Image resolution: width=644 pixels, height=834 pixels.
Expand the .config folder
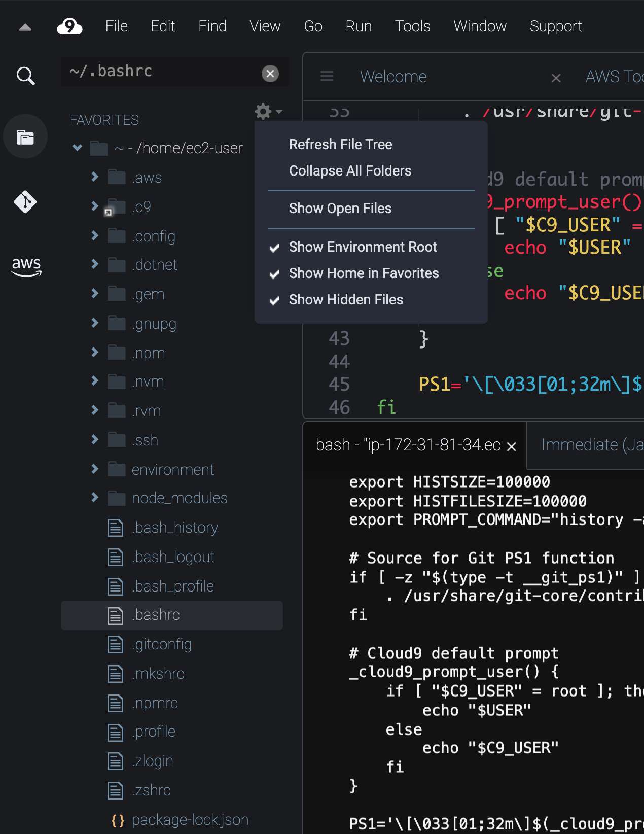tap(95, 235)
